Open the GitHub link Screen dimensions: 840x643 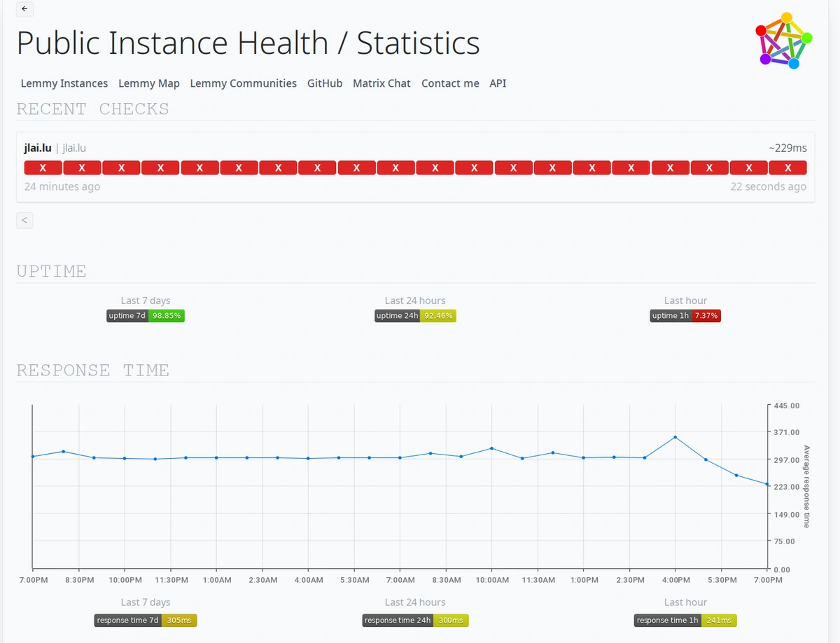point(325,83)
